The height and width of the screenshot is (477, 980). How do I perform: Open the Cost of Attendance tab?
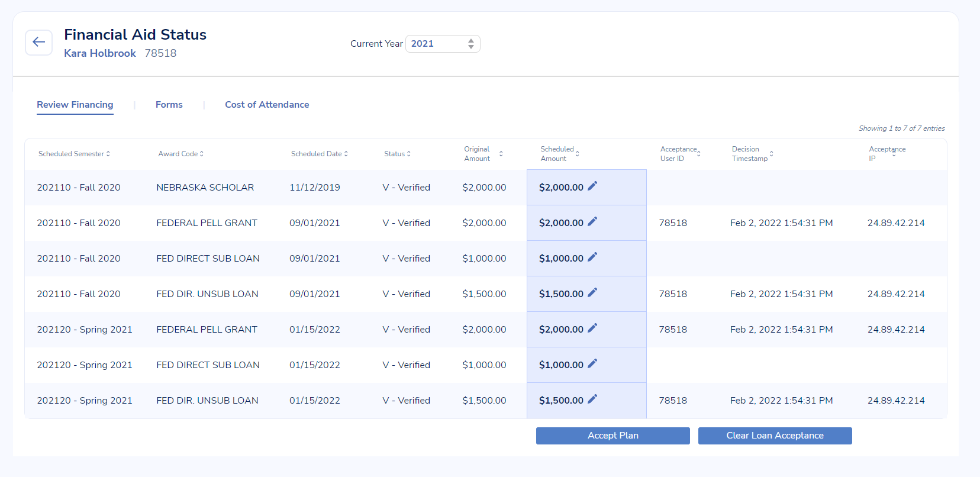(x=267, y=105)
